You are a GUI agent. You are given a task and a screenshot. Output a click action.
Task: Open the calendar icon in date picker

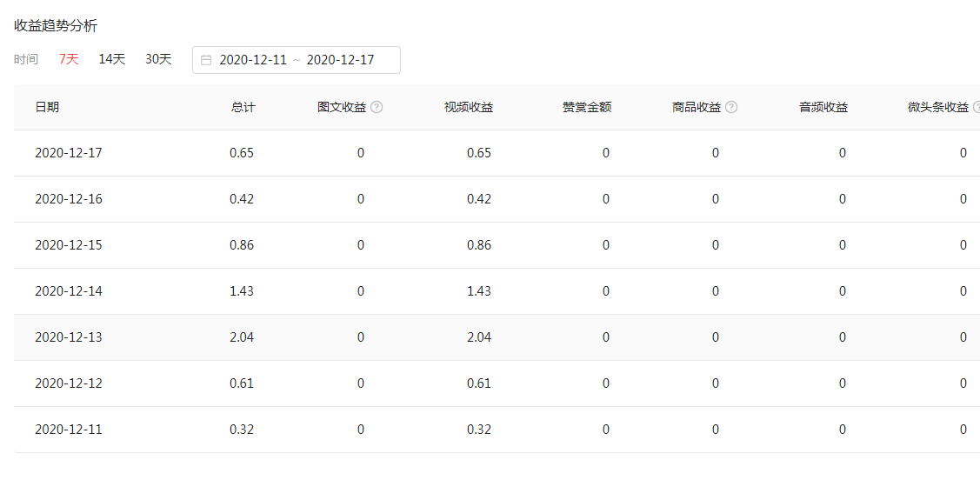(206, 60)
